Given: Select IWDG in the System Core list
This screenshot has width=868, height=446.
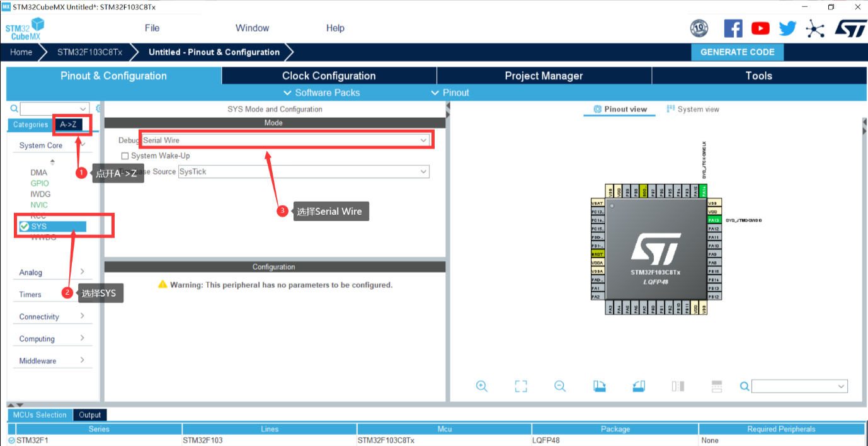Looking at the screenshot, I should pos(40,194).
